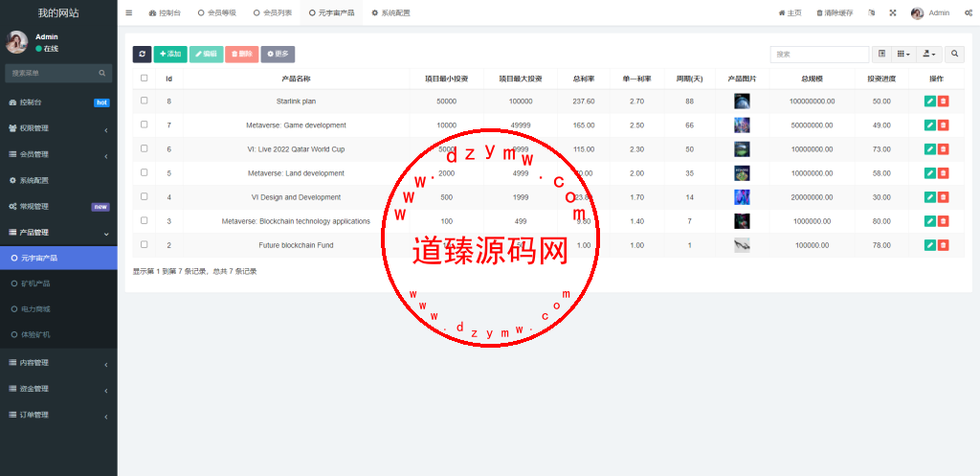Edit VI Design and Development row
980x476 pixels.
(x=930, y=197)
